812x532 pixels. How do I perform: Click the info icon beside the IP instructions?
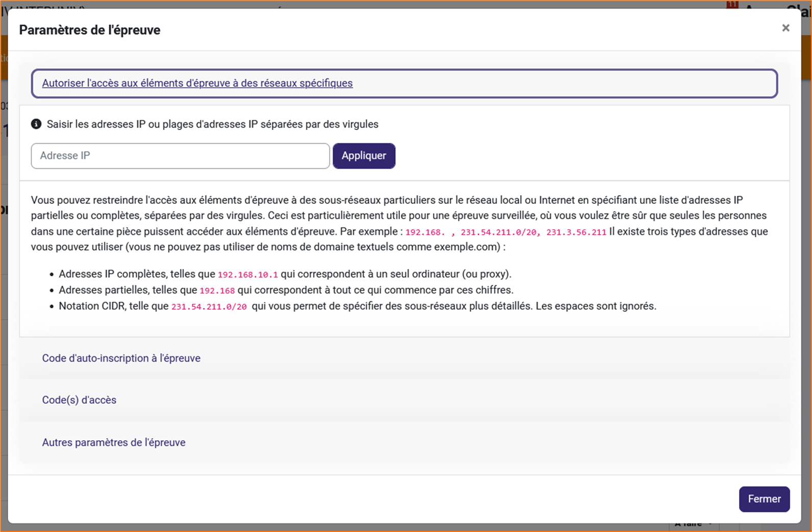[x=36, y=124]
